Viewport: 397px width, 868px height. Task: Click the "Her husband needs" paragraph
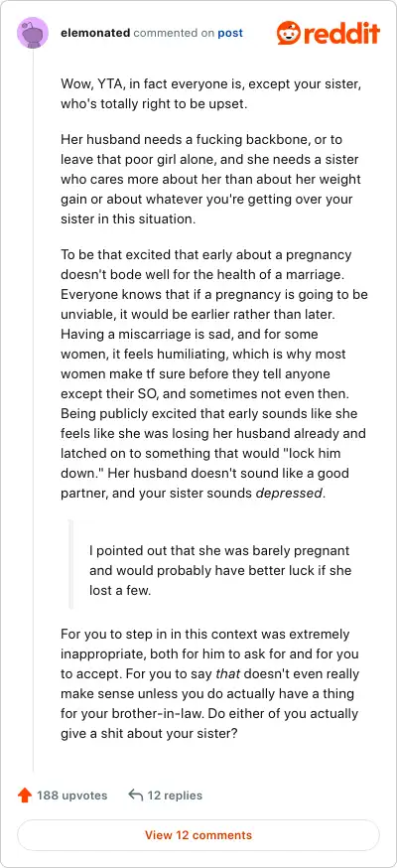[210, 179]
